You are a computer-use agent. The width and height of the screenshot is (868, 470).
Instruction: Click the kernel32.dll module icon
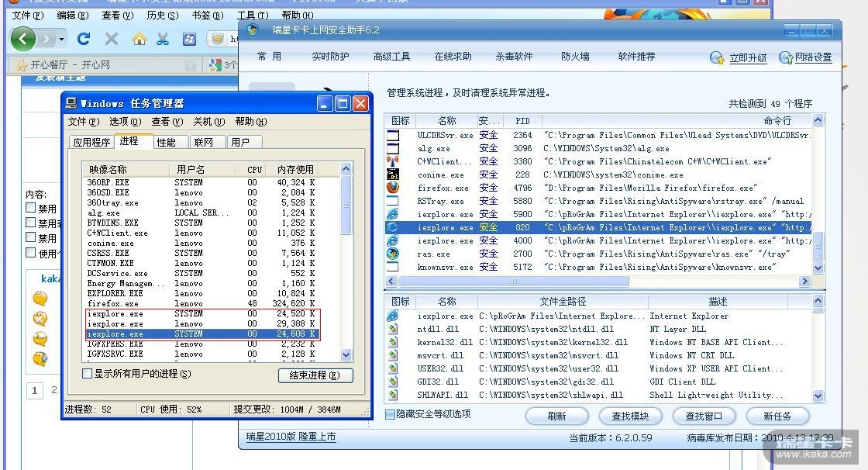click(392, 342)
